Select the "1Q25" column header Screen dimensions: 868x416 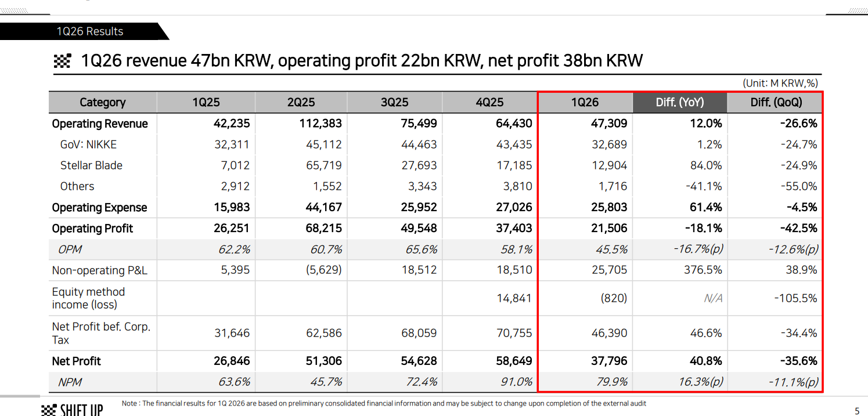(206, 102)
